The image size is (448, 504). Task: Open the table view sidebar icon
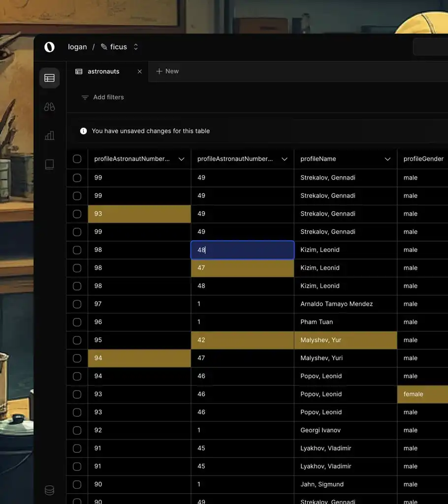click(49, 78)
